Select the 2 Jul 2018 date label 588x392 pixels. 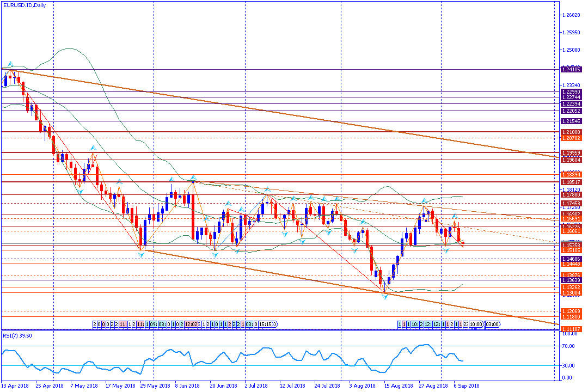pyautogui.click(x=256, y=386)
